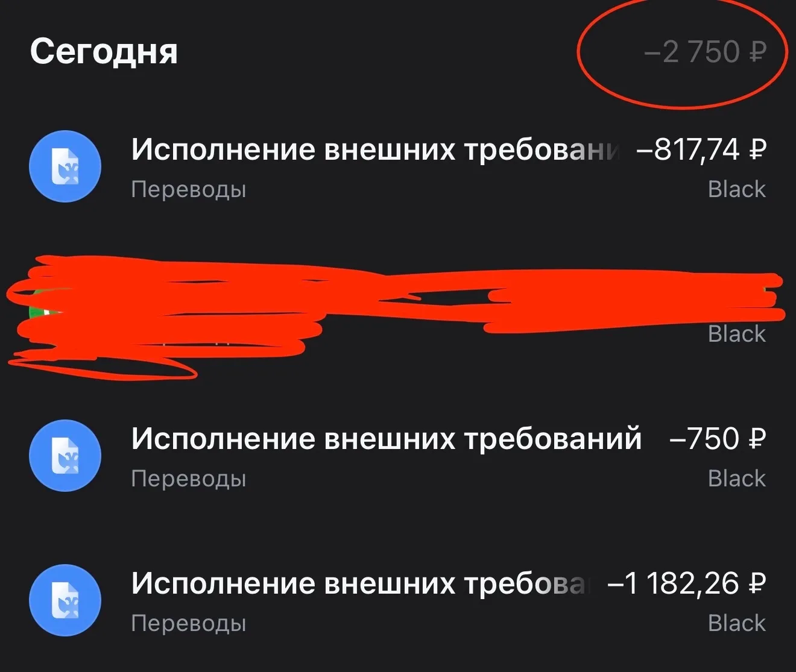796x672 pixels.
Task: Tap the Black account label on the scribbled-out row
Action: tap(737, 334)
